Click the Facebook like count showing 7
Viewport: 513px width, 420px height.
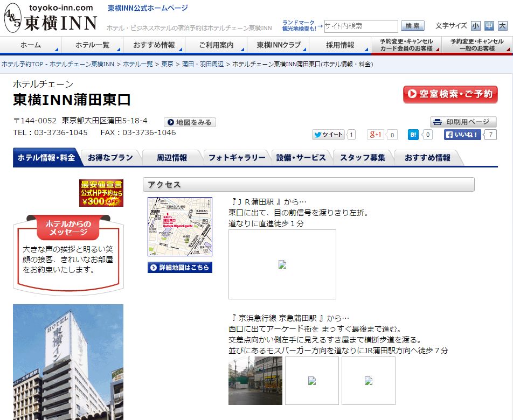(490, 135)
